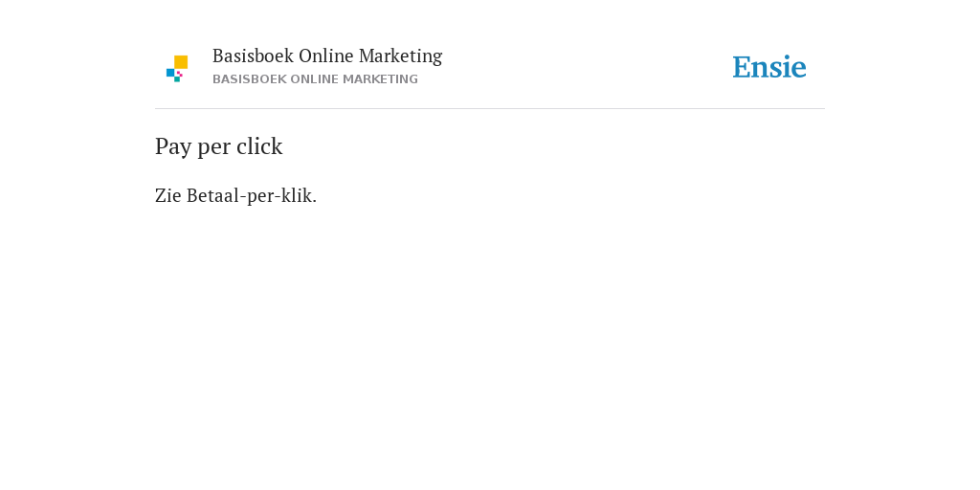Click the teal square at the logo's bottom
This screenshot has width=980, height=490.
pos(177,79)
